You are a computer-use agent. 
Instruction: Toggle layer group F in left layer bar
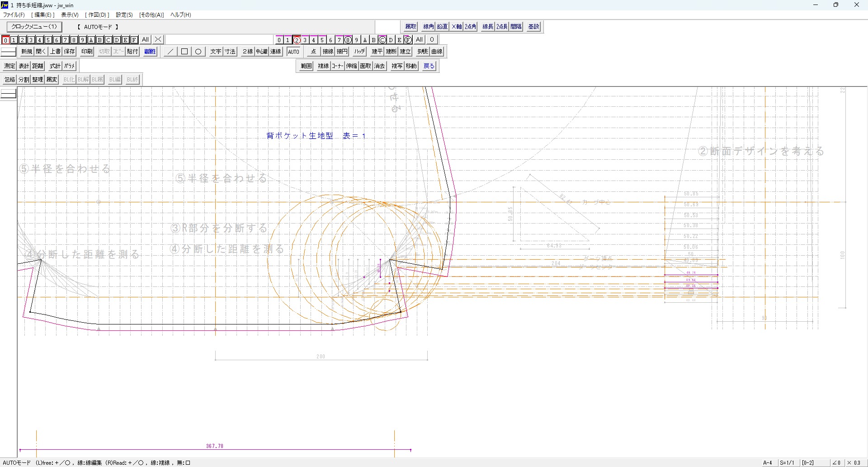click(x=134, y=40)
